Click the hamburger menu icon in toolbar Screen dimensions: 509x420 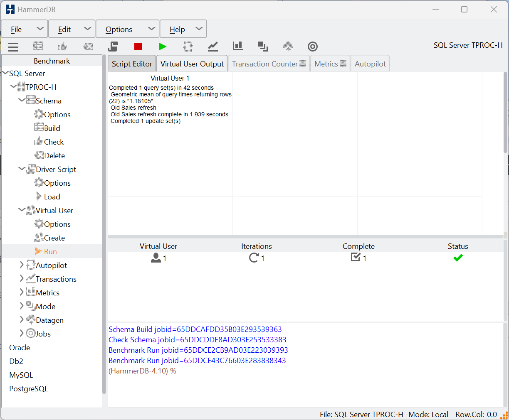[13, 47]
